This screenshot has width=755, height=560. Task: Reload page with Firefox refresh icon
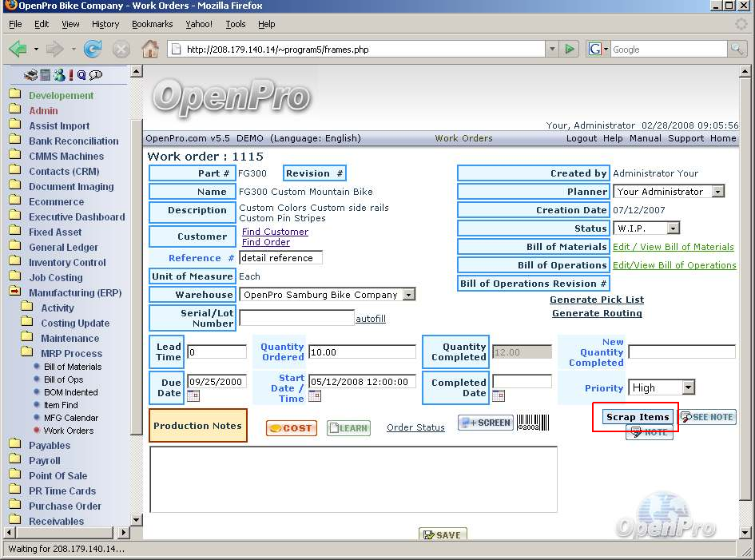click(x=93, y=50)
